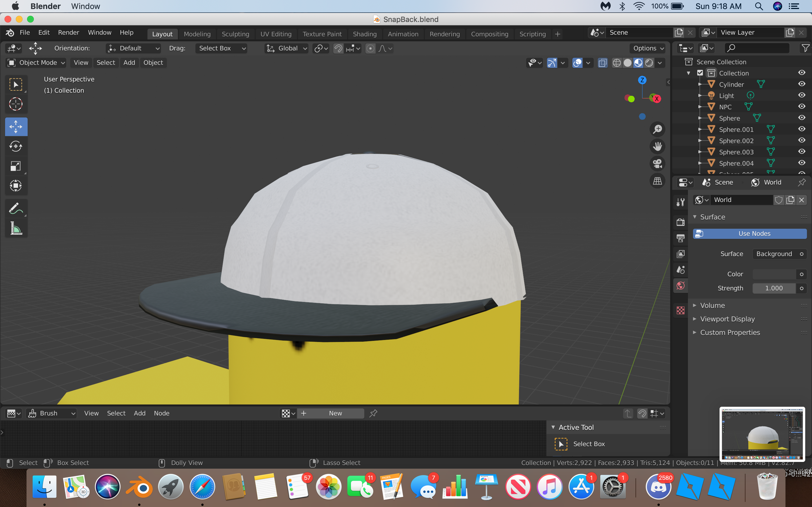This screenshot has height=507, width=812.
Task: Choose the 3D Cursor tool
Action: [x=16, y=104]
